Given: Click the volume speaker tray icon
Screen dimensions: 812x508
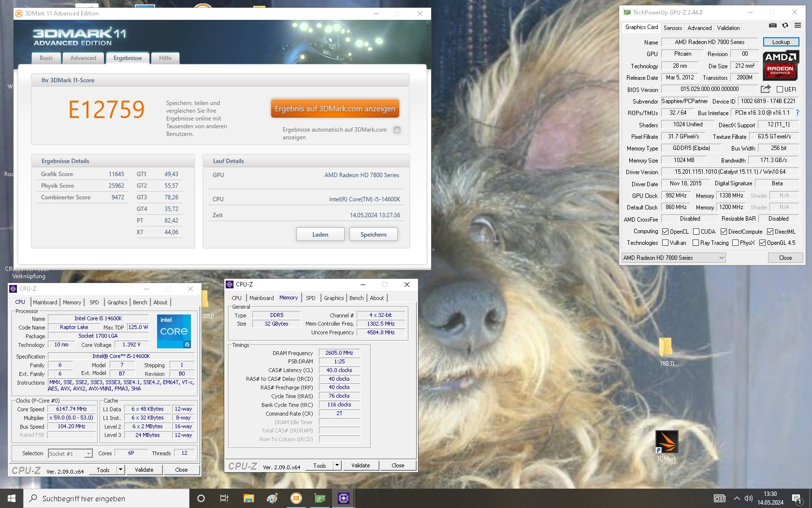Looking at the screenshot, I should [x=749, y=498].
